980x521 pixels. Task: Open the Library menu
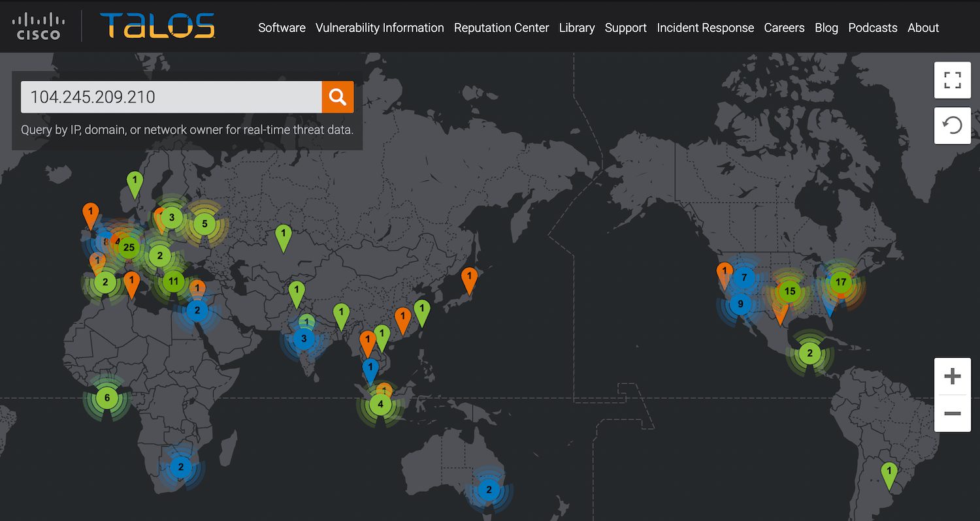click(577, 27)
